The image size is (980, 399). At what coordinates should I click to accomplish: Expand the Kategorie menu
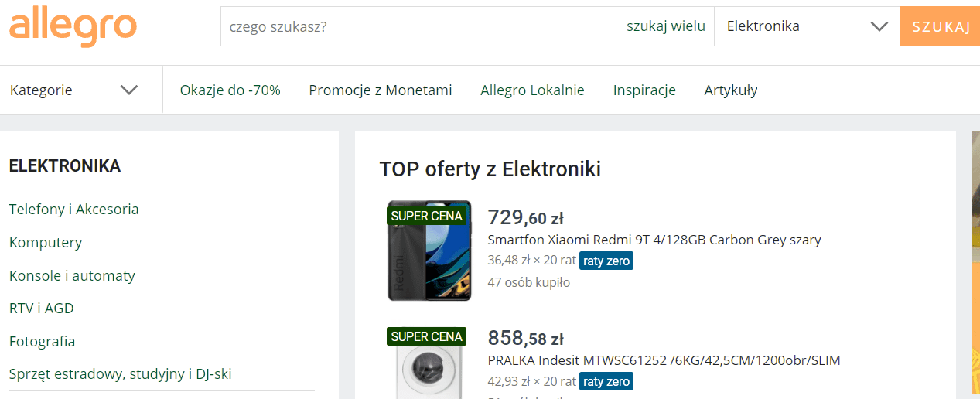pyautogui.click(x=75, y=90)
